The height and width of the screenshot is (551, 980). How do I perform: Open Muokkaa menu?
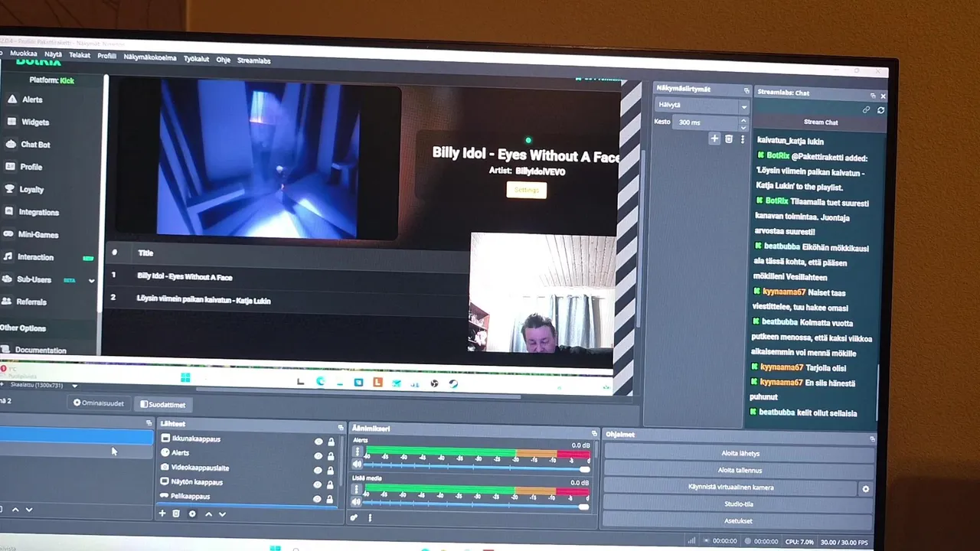click(23, 54)
